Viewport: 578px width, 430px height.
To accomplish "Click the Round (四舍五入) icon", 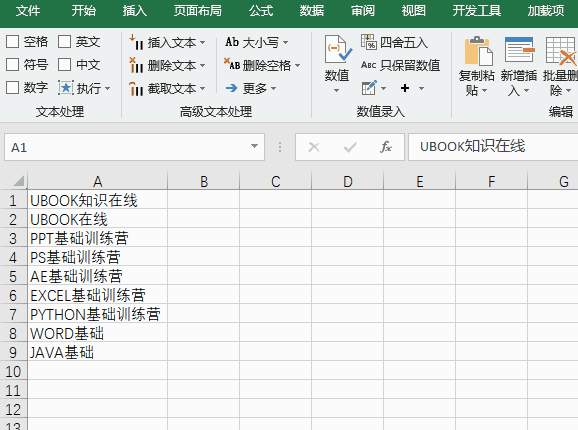I will (x=369, y=42).
